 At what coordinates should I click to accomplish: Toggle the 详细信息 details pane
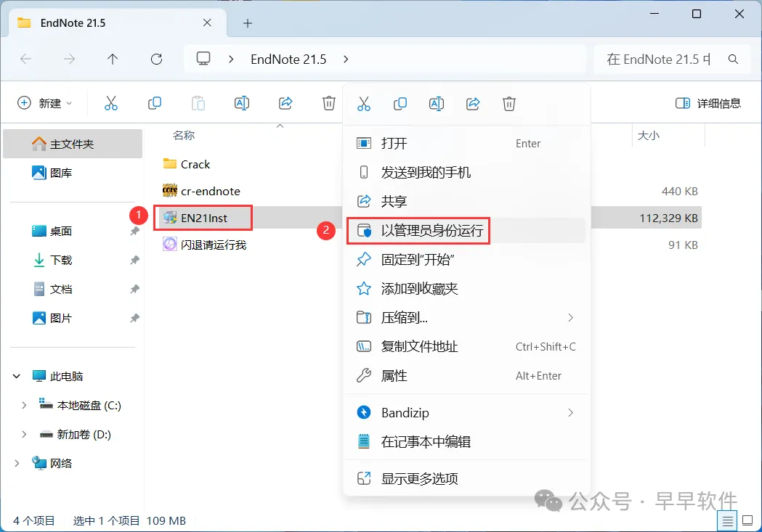[708, 103]
